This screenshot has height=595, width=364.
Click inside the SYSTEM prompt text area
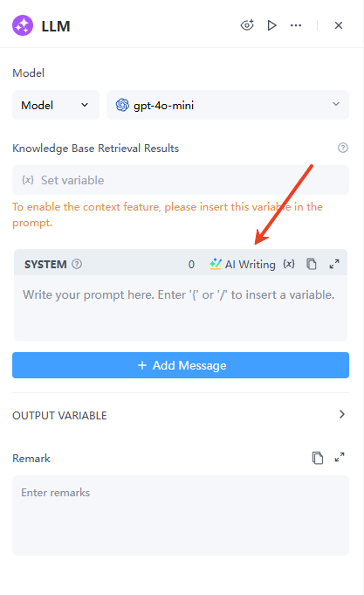[x=181, y=308]
